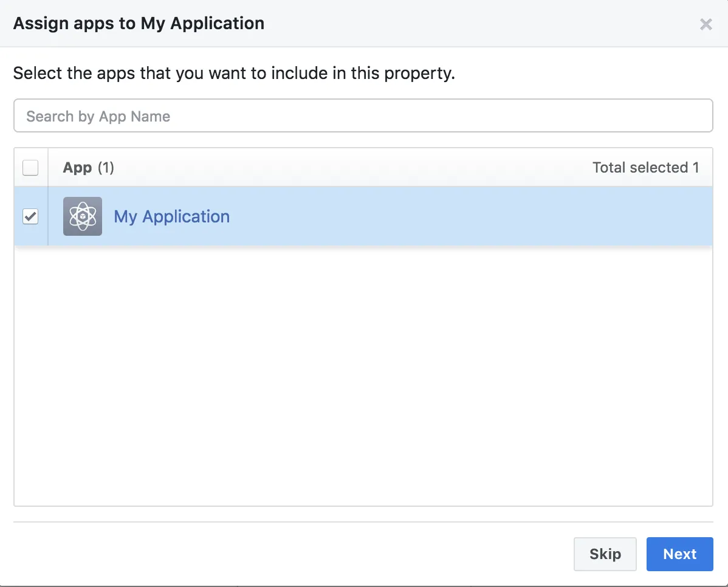Close the Assign apps dialog
This screenshot has width=728, height=587.
(706, 24)
